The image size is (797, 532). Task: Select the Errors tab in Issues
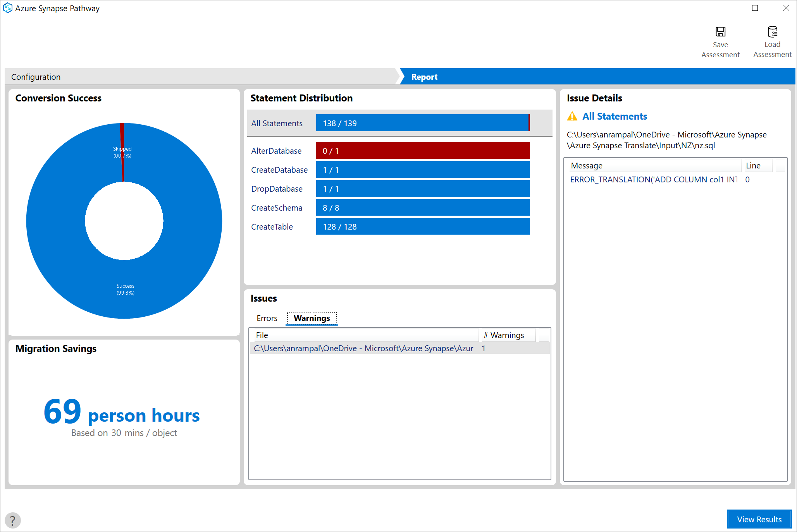(267, 318)
